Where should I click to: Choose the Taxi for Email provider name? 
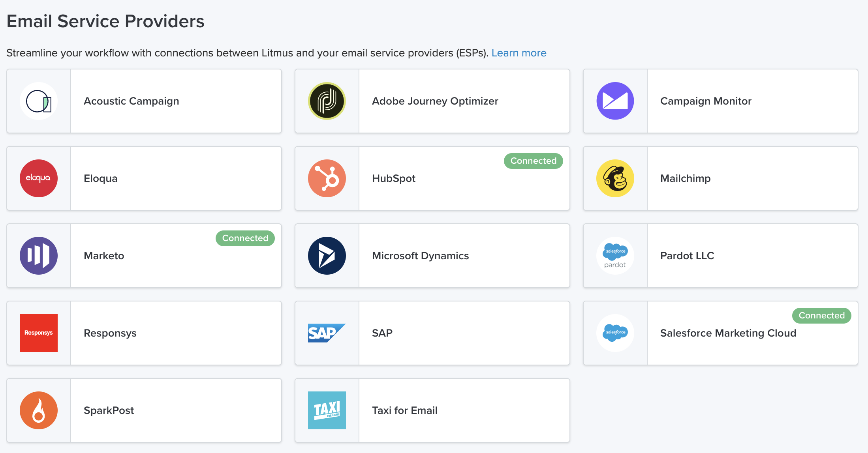click(x=404, y=410)
